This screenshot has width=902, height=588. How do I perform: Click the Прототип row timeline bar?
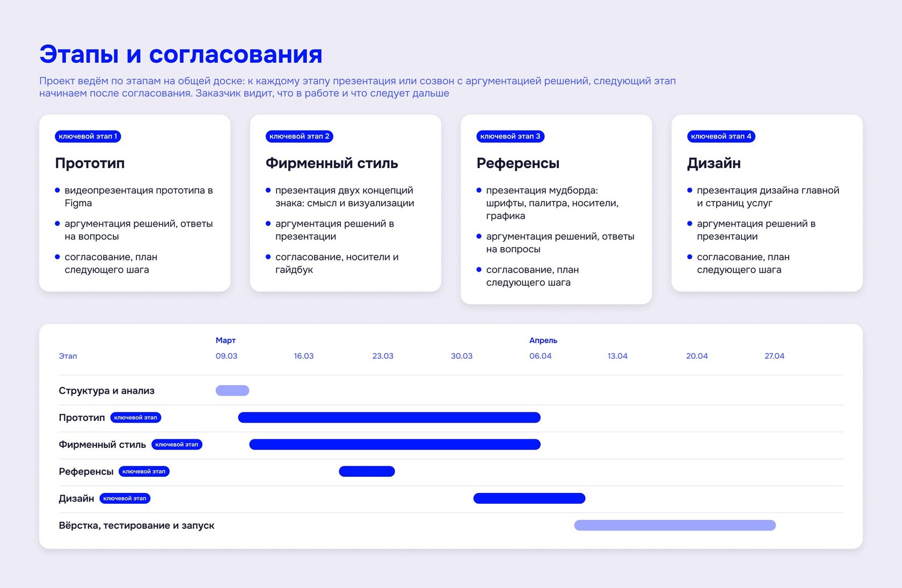point(389,417)
